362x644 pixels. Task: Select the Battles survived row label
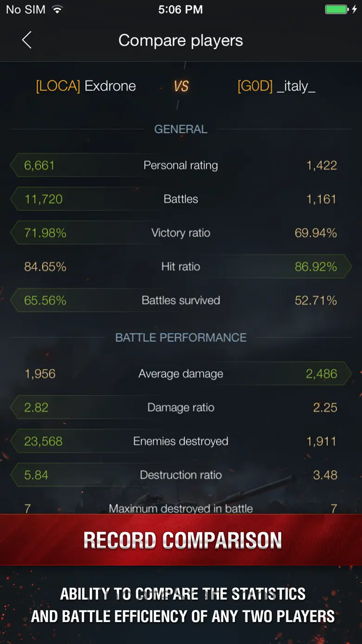(181, 300)
